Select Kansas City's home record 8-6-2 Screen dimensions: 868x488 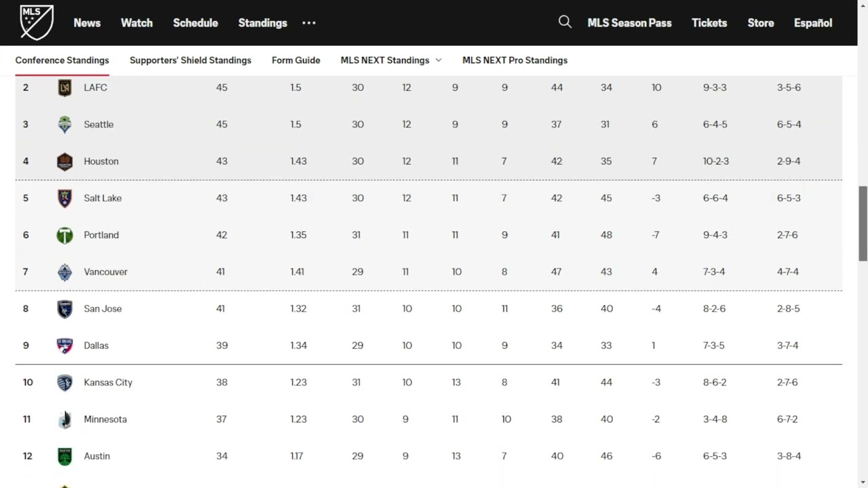pyautogui.click(x=715, y=382)
